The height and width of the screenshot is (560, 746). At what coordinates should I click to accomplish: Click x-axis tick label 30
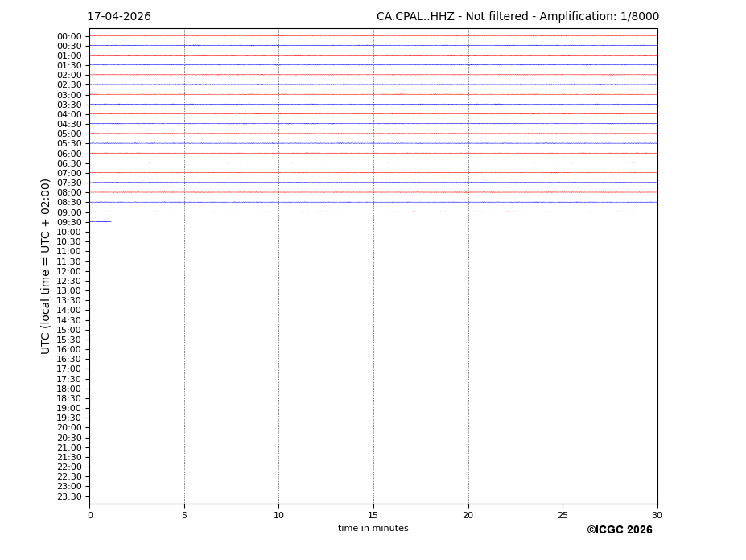point(657,515)
